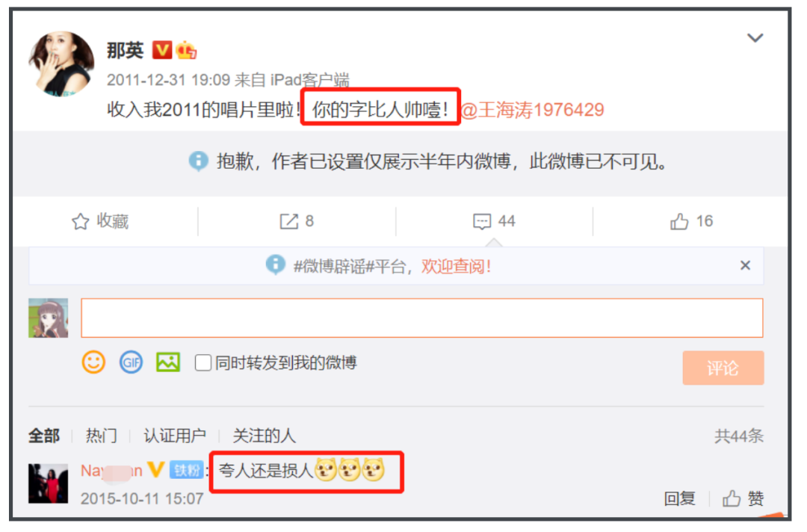Switch to the 热门 comments tab
This screenshot has height=532, width=807.
coord(102,436)
